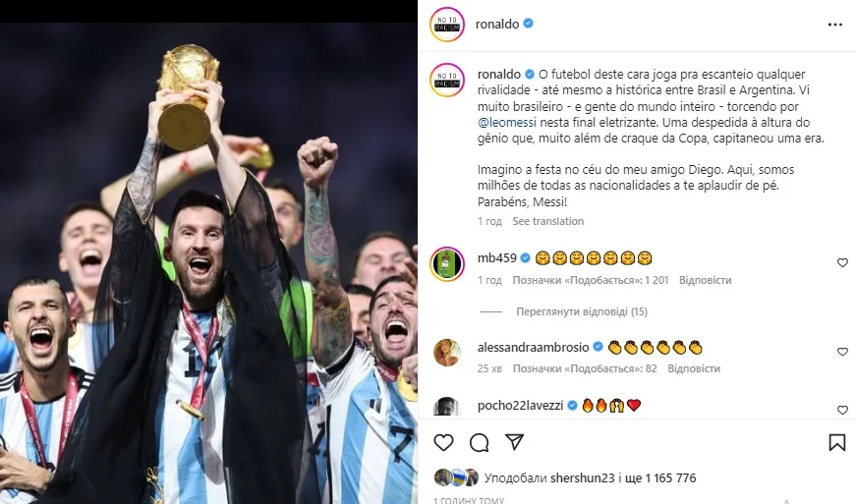856x504 pixels.
Task: Open shershun23 liker profile link
Action: (582, 477)
